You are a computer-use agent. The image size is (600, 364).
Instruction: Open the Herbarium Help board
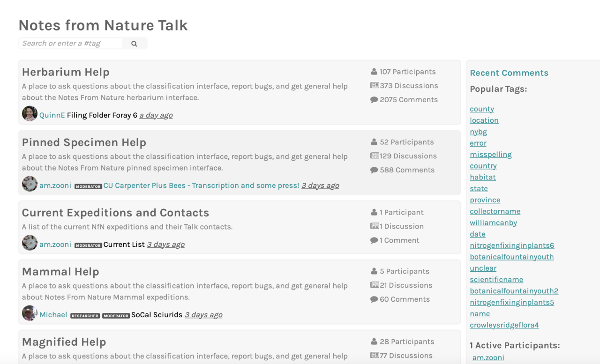(66, 72)
